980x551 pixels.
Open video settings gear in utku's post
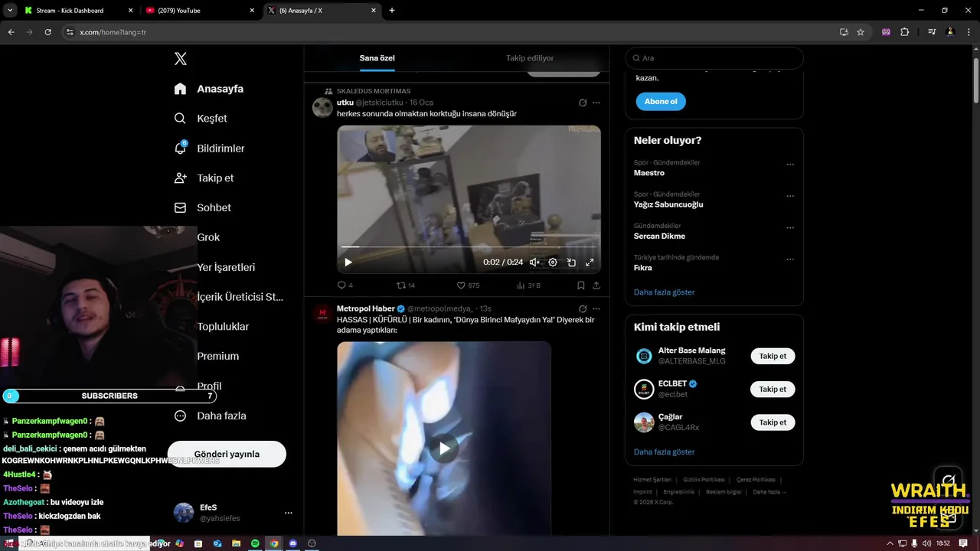pos(553,262)
